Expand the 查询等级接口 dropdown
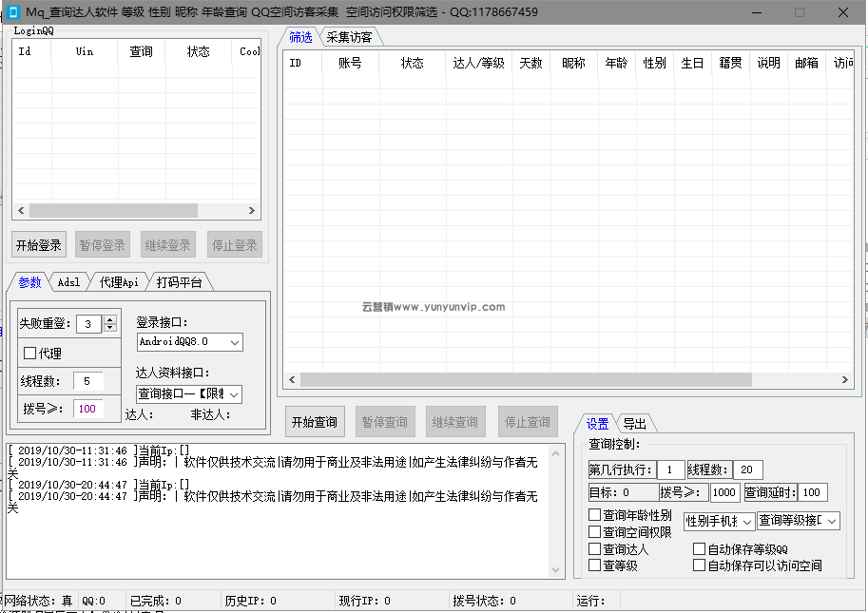The width and height of the screenshot is (868, 613). pos(799,521)
